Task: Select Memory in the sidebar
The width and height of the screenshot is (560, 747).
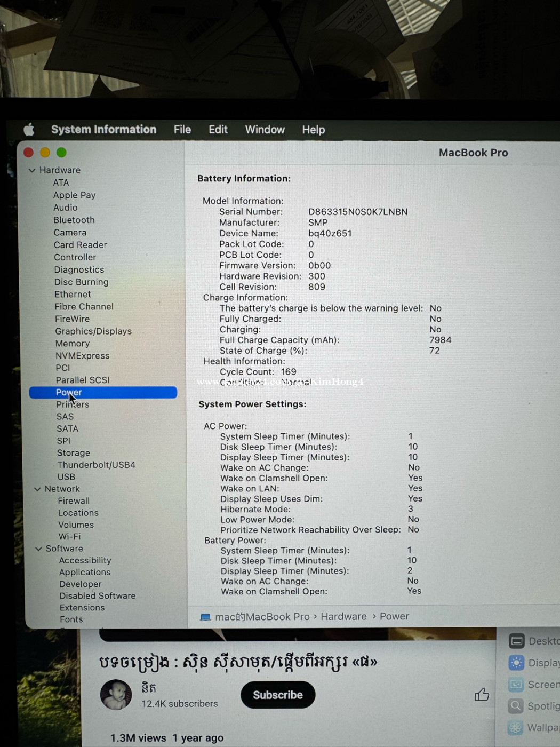Action: click(x=73, y=344)
